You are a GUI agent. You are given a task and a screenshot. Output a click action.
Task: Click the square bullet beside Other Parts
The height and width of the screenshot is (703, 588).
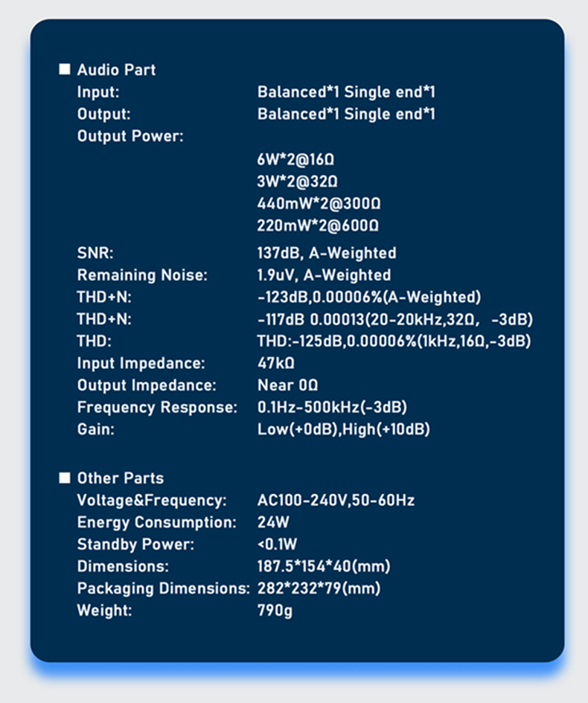(x=64, y=478)
